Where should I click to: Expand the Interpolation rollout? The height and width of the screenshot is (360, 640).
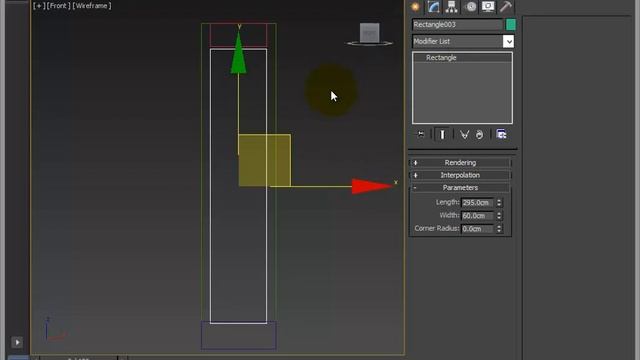(460, 175)
